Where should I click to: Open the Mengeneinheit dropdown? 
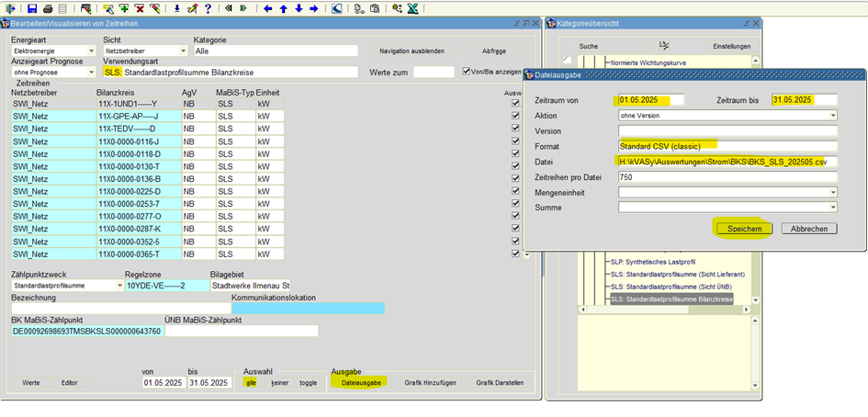(832, 193)
